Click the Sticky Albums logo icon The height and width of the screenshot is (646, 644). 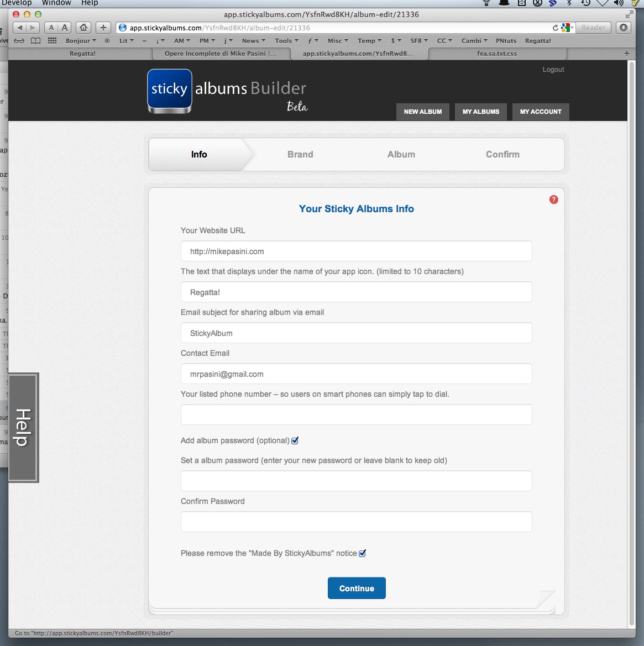point(170,90)
